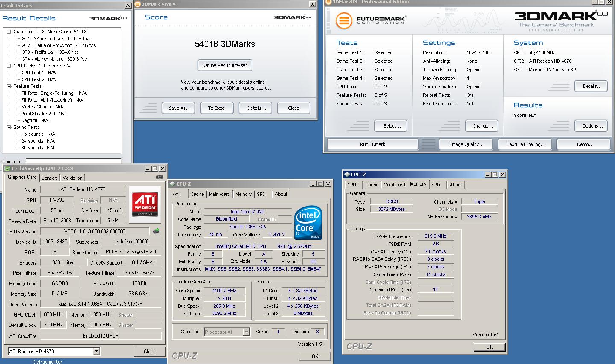Open the Memory tab in the CPU-Z CPU window
The width and height of the screenshot is (615, 364).
[x=243, y=194]
